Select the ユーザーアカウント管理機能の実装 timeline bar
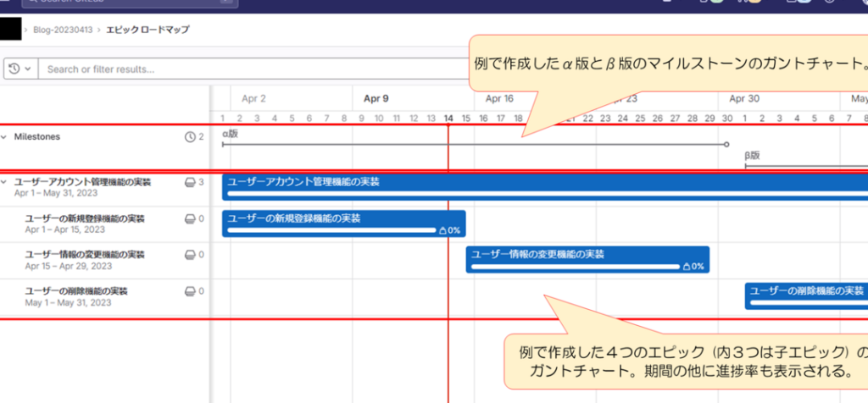The width and height of the screenshot is (868, 403). [545, 187]
